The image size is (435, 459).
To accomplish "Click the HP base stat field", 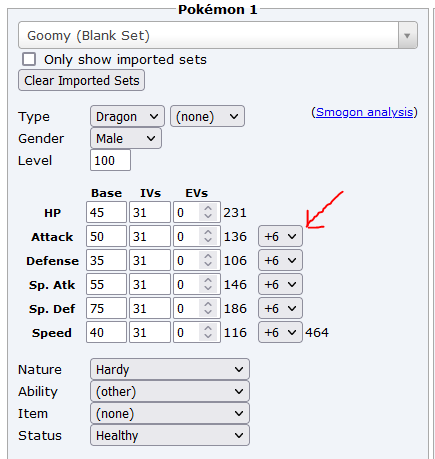I will pos(106,212).
